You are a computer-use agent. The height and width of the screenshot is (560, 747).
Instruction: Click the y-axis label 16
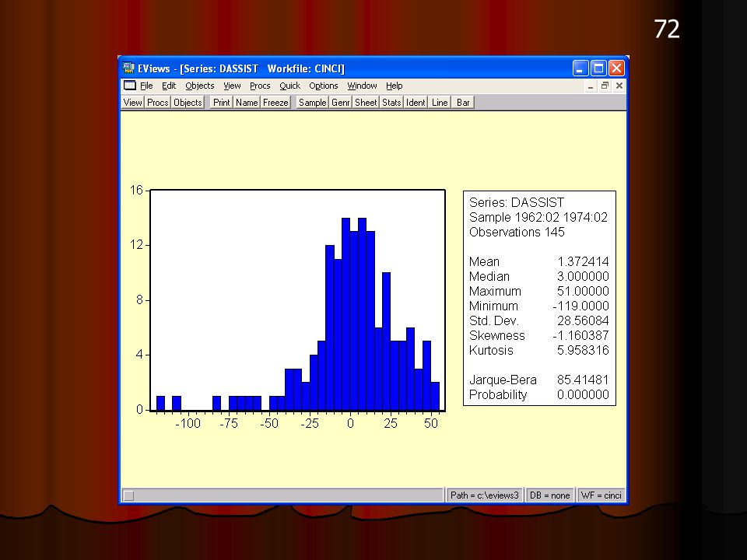136,190
